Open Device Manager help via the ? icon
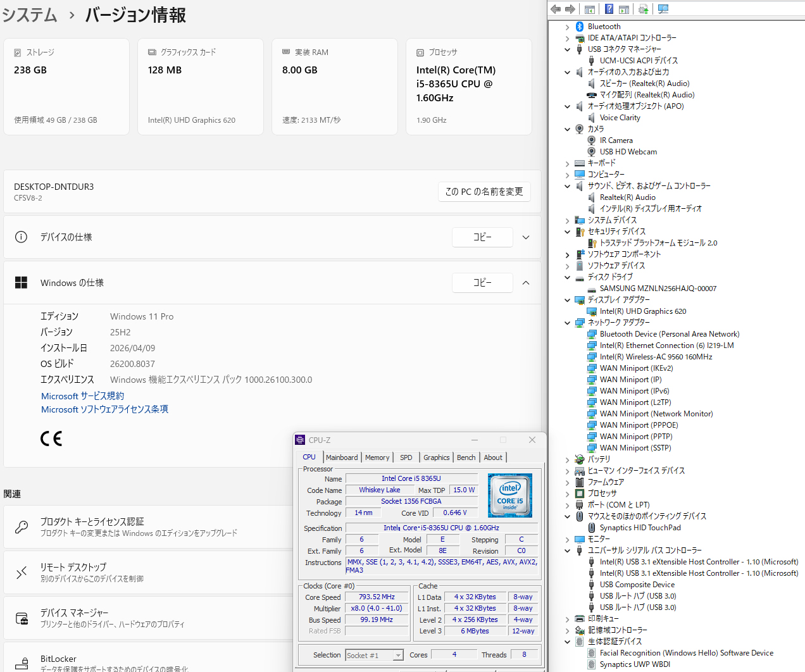Screen dimensions: 805x672 609,8
